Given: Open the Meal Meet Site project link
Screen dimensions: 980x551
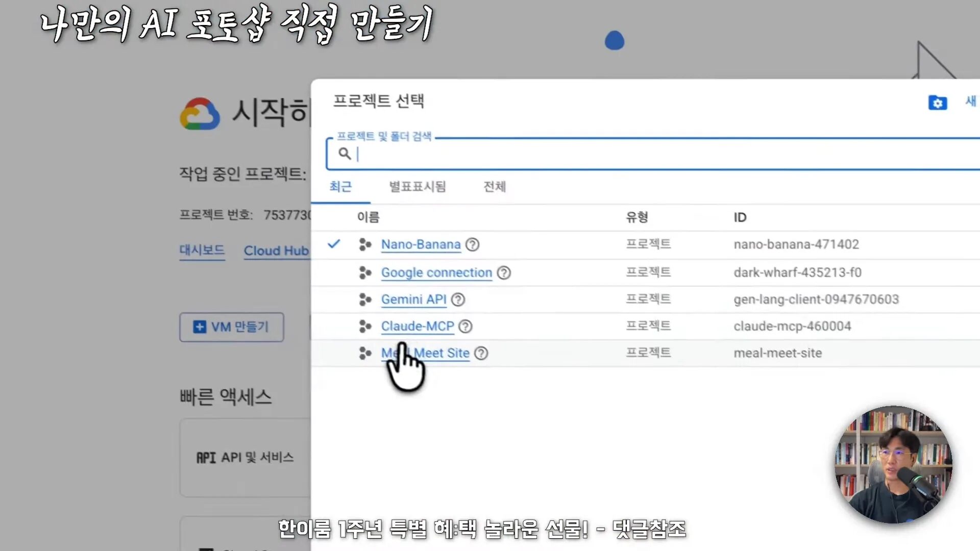Looking at the screenshot, I should tap(425, 353).
